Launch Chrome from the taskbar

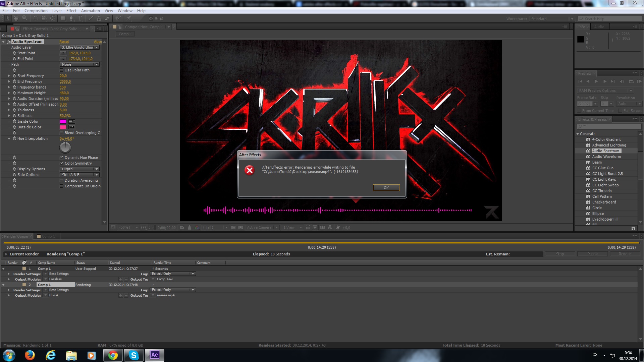coord(113,355)
